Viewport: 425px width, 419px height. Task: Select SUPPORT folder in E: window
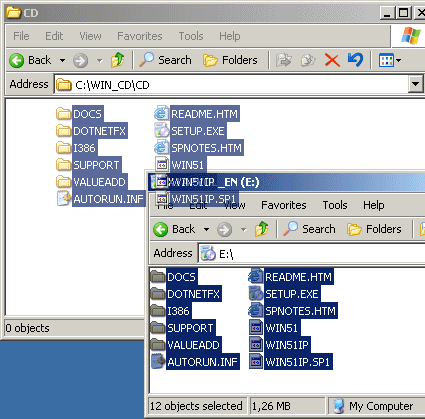tap(182, 328)
